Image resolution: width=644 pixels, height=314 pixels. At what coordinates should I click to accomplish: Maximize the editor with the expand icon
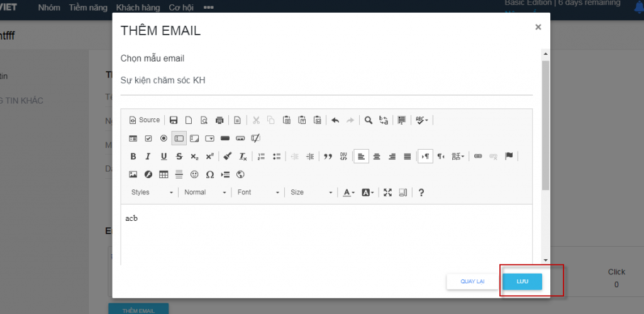387,193
